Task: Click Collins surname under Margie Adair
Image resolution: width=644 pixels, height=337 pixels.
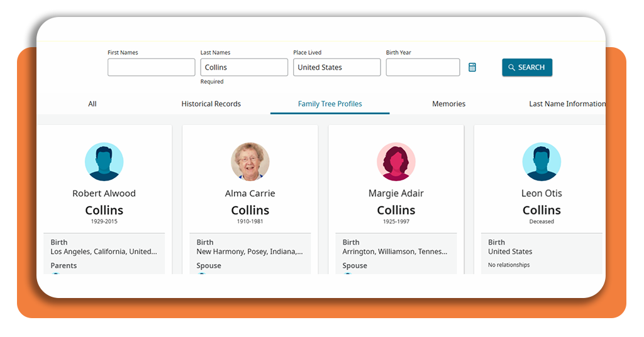Action: [396, 210]
